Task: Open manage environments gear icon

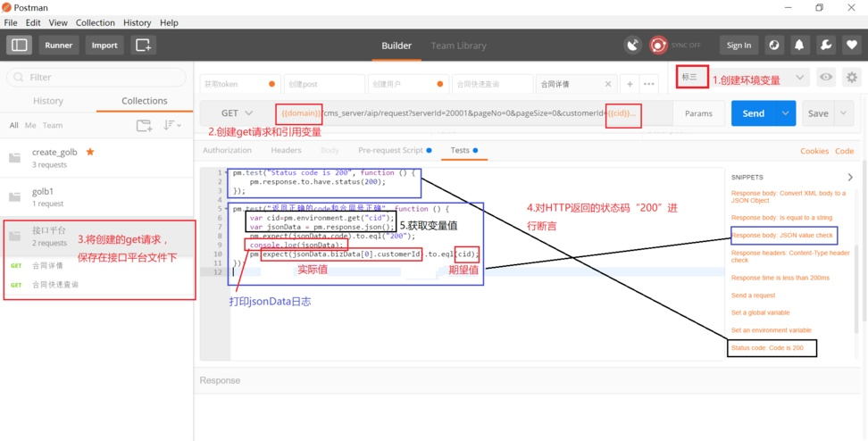Action: [852, 78]
